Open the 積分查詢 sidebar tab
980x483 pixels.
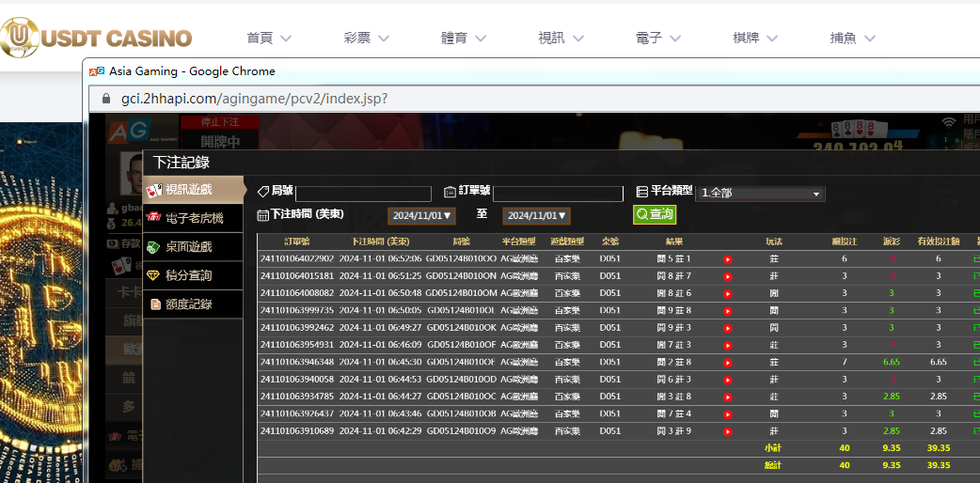tap(188, 275)
